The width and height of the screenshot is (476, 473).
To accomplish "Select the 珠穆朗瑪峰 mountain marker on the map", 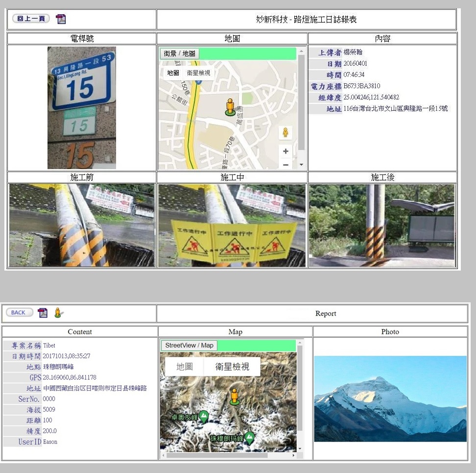I will click(x=250, y=437).
